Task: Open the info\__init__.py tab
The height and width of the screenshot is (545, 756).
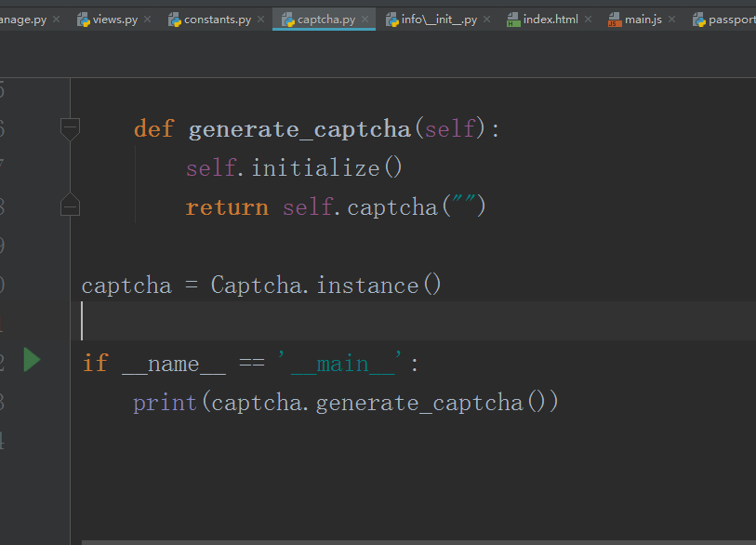Action: click(x=439, y=19)
